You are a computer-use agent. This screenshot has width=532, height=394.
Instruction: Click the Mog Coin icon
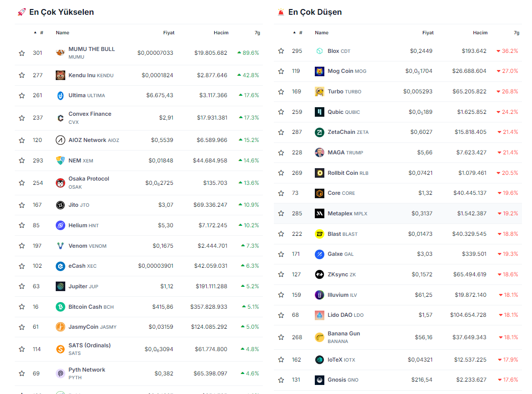pyautogui.click(x=319, y=71)
